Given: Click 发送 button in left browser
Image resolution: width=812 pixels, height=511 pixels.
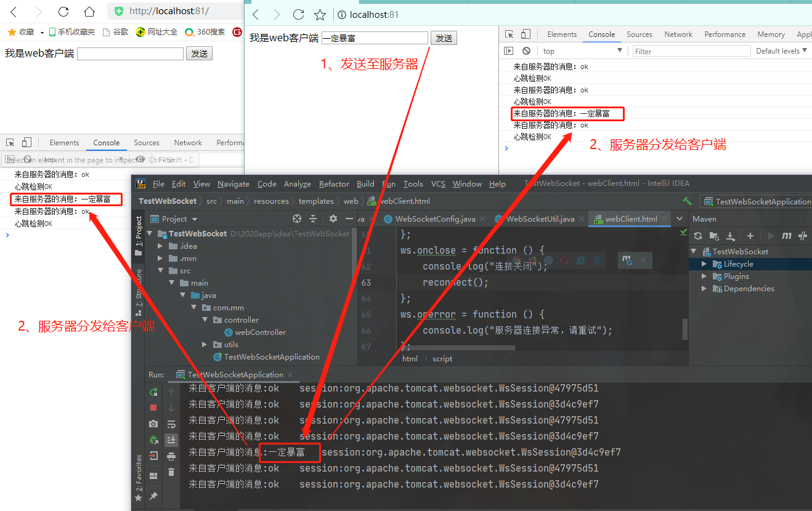Looking at the screenshot, I should coord(199,54).
